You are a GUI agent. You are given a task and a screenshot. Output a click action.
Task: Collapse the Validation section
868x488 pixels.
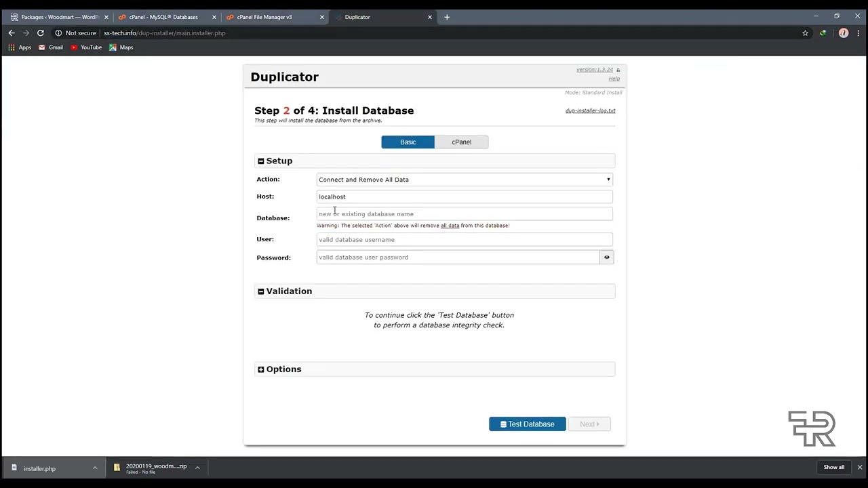pyautogui.click(x=261, y=291)
